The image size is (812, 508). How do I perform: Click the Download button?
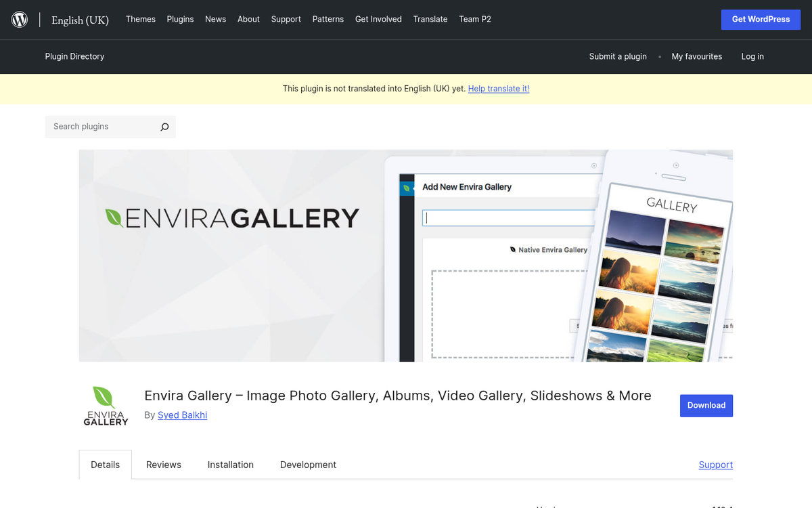tap(706, 405)
